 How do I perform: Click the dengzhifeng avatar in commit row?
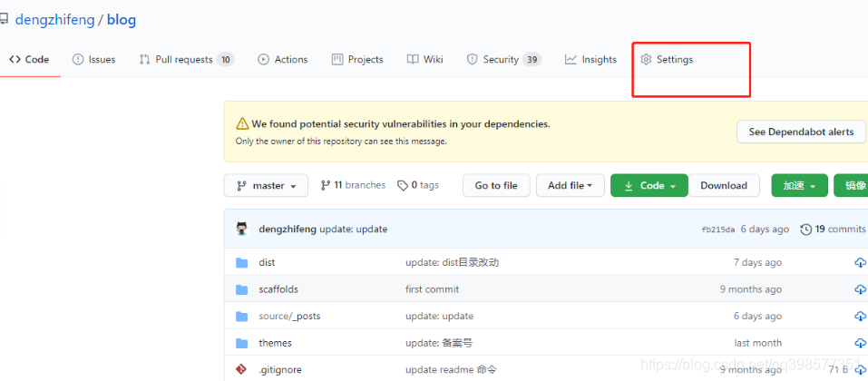coord(242,229)
